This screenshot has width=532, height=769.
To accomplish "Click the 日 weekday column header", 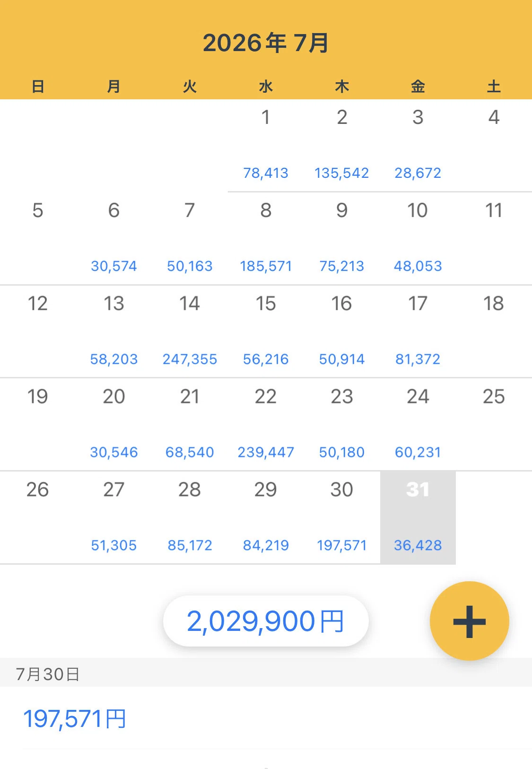I will coord(38,87).
